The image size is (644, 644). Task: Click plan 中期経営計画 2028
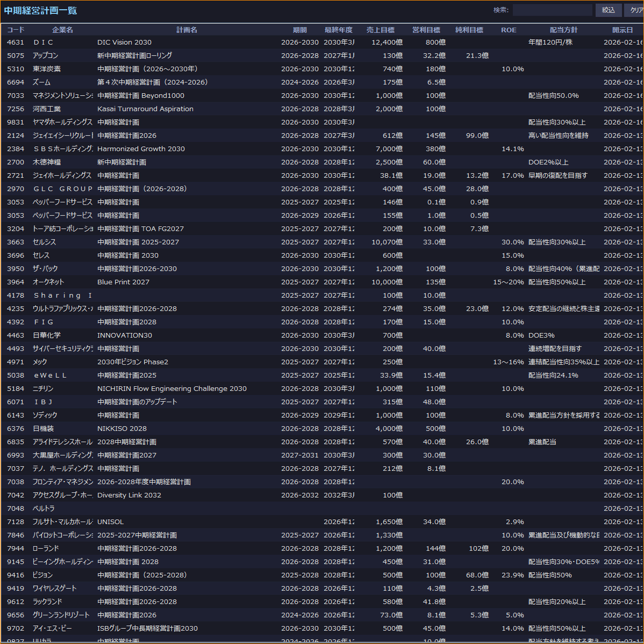pyautogui.click(x=128, y=562)
